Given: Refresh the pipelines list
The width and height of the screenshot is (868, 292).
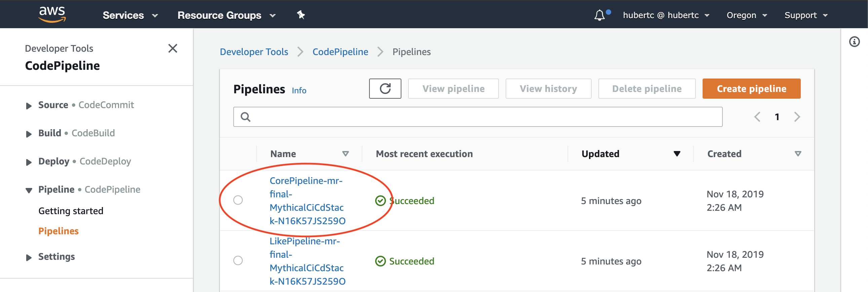Looking at the screenshot, I should click(385, 89).
